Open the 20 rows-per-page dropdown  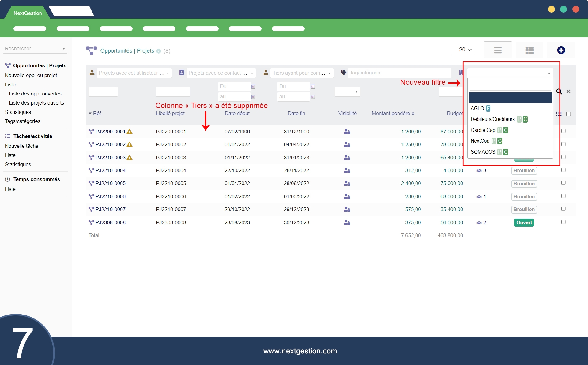pos(465,50)
